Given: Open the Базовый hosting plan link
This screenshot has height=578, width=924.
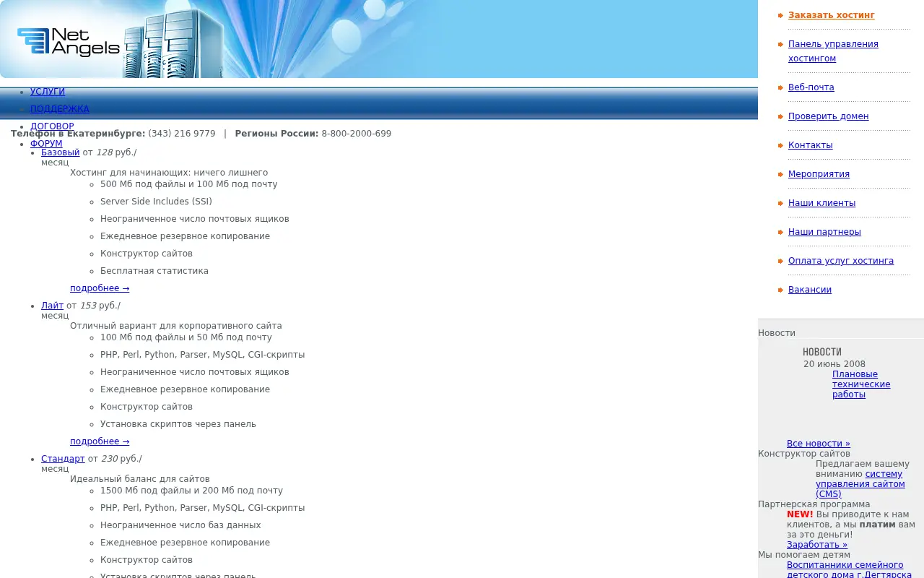Looking at the screenshot, I should 61,152.
